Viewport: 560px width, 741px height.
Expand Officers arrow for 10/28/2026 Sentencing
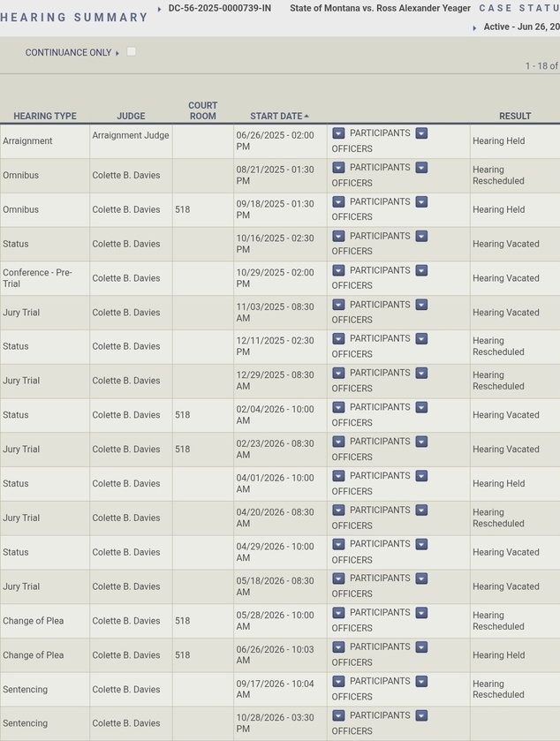click(421, 715)
